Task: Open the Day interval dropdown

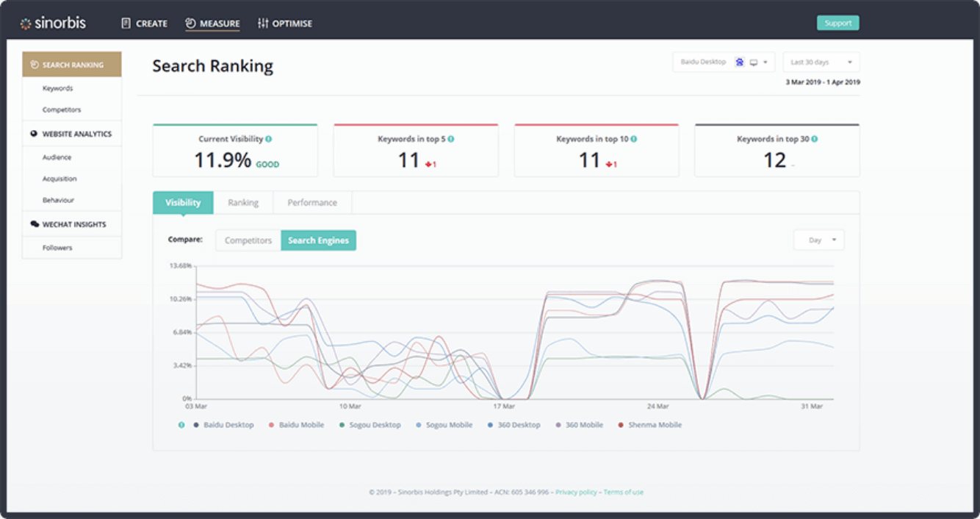Action: click(x=819, y=240)
